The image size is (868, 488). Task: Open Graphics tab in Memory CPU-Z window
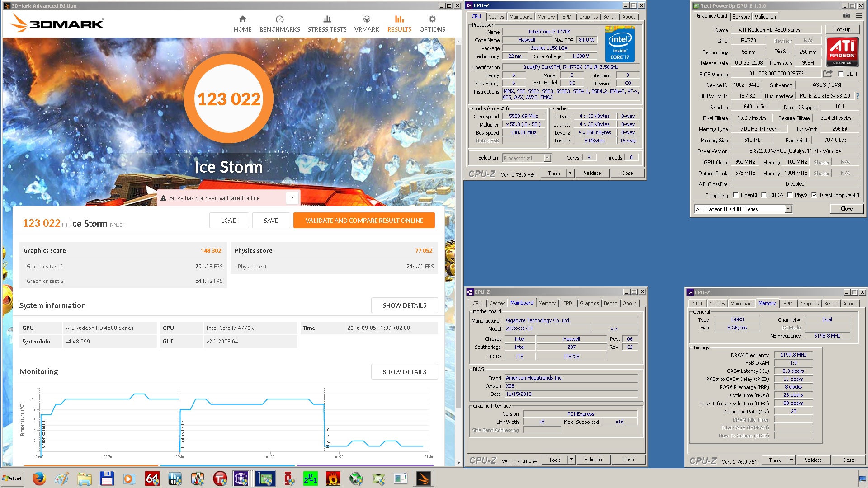click(809, 304)
